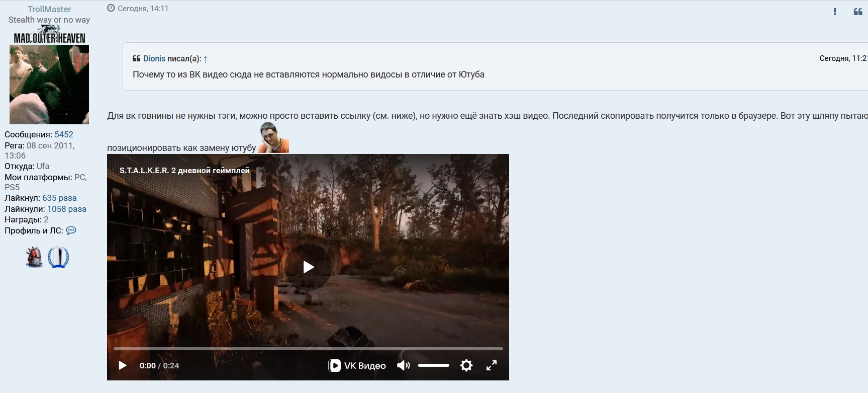Adjust the video volume slider

click(x=433, y=365)
